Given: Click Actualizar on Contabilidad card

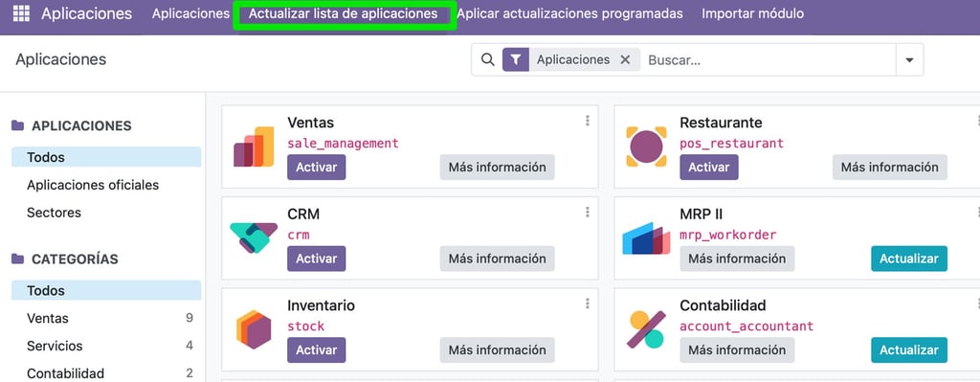Looking at the screenshot, I should pos(909,349).
